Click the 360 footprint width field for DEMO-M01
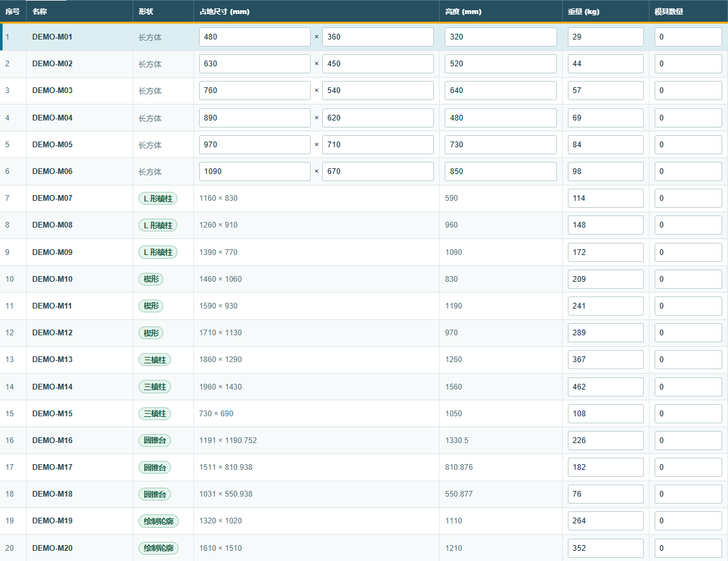This screenshot has height=561, width=728. click(x=378, y=37)
